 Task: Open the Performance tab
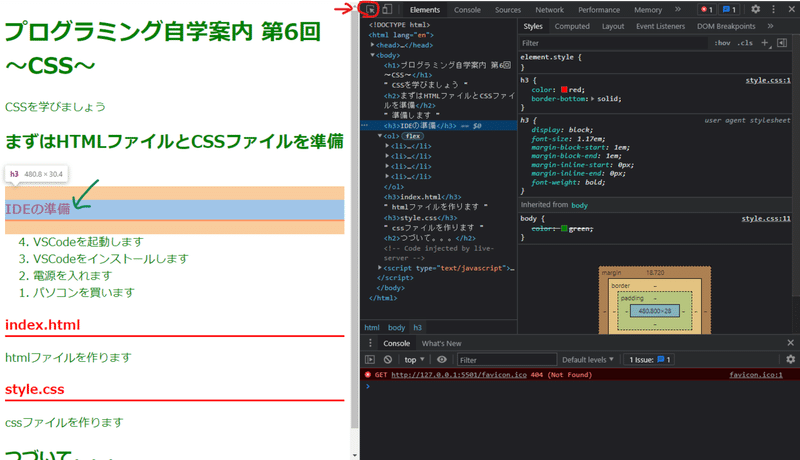[599, 10]
